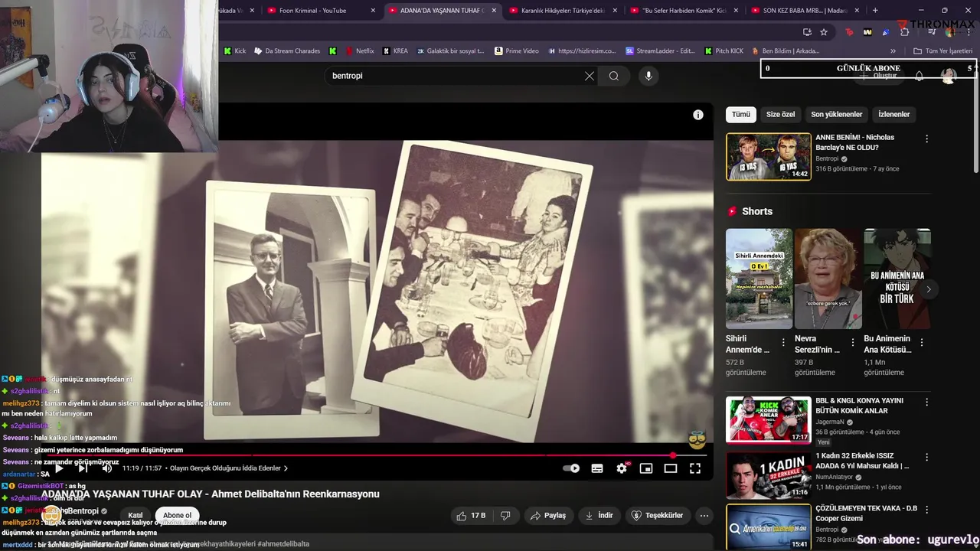Screen dimensions: 980x551
Task: Show next Shorts with arrow
Action: pos(929,289)
